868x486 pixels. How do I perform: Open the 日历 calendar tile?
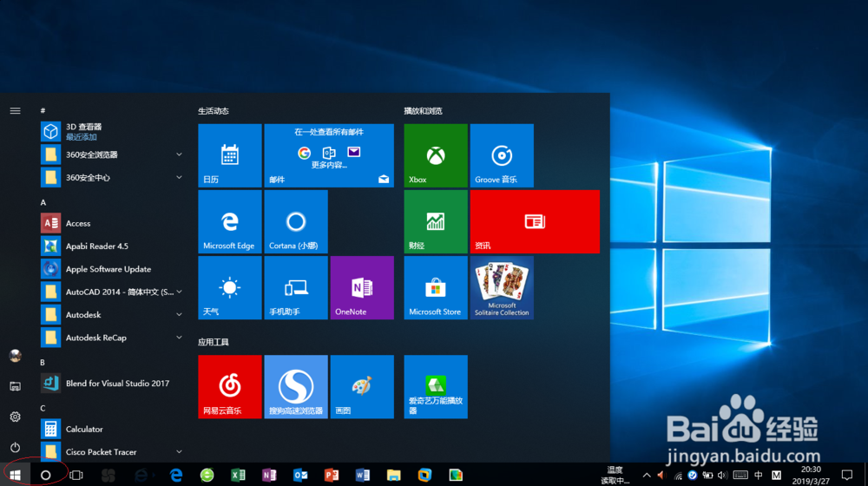(230, 155)
